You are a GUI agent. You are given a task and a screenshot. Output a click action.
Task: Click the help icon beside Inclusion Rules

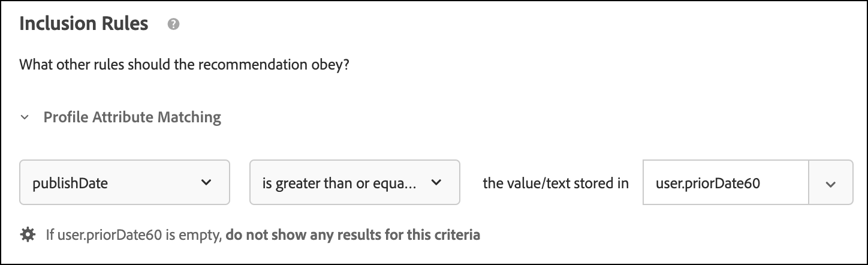click(174, 25)
